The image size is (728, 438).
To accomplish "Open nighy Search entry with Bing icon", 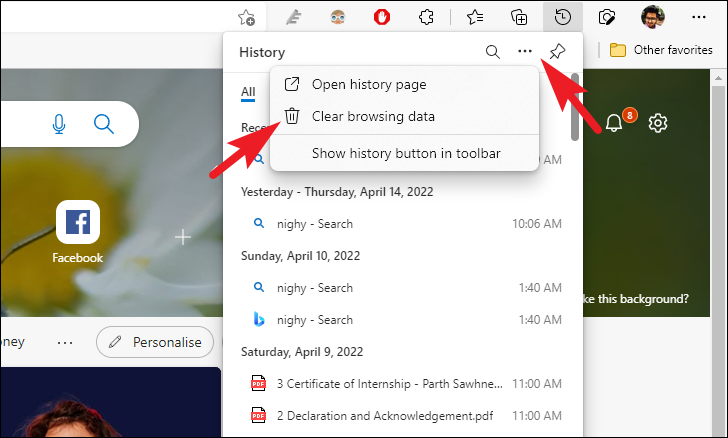I will coord(402,320).
